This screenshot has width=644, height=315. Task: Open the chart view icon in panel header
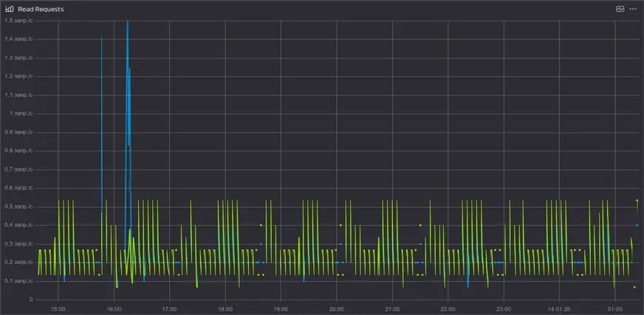point(620,9)
